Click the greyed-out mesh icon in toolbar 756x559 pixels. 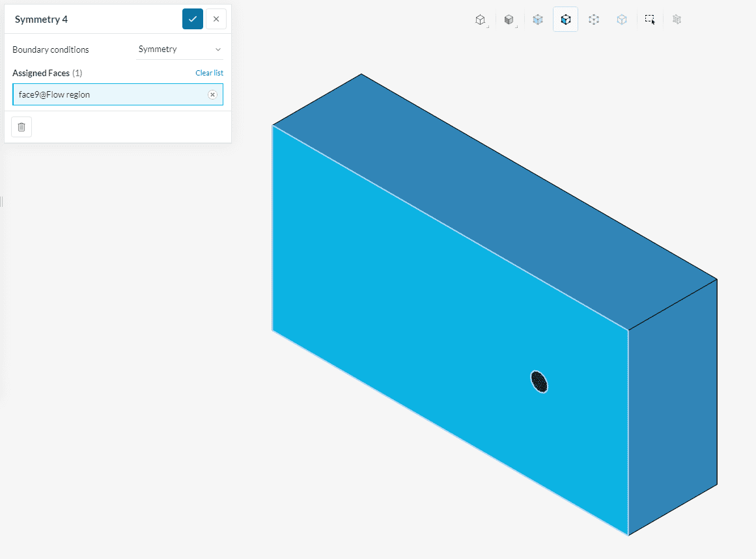(x=677, y=20)
